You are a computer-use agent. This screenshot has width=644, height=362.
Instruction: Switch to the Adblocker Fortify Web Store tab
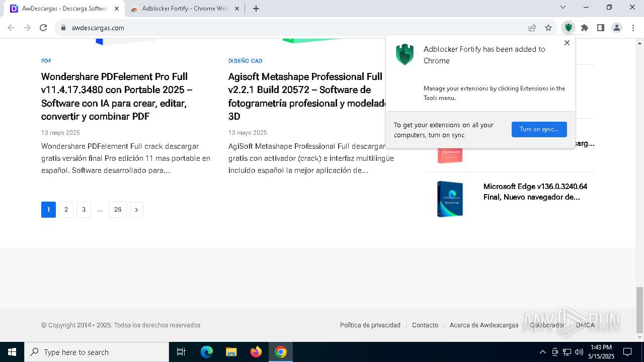(185, 9)
